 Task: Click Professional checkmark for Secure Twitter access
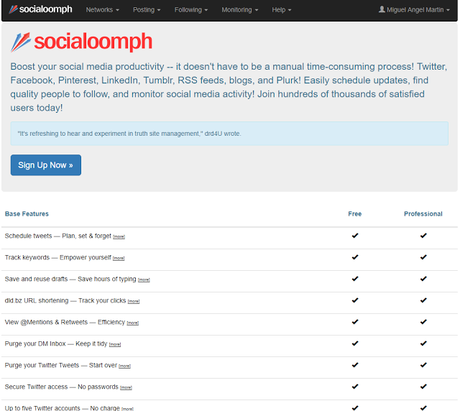click(x=423, y=386)
